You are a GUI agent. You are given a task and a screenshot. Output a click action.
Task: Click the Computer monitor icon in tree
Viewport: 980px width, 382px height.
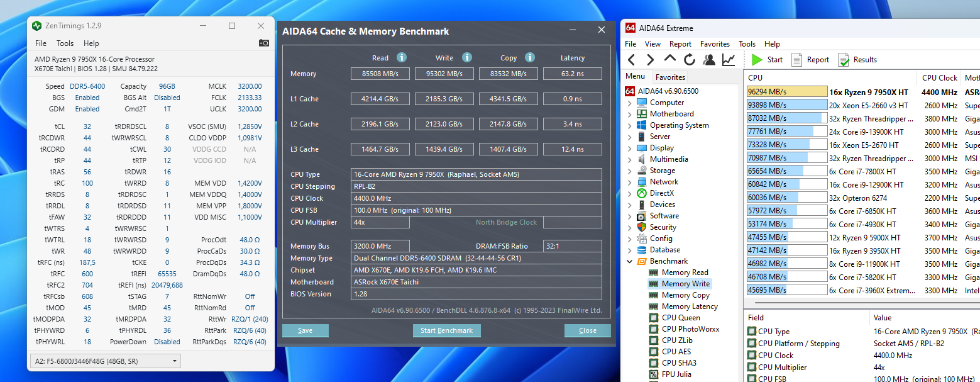click(x=642, y=103)
